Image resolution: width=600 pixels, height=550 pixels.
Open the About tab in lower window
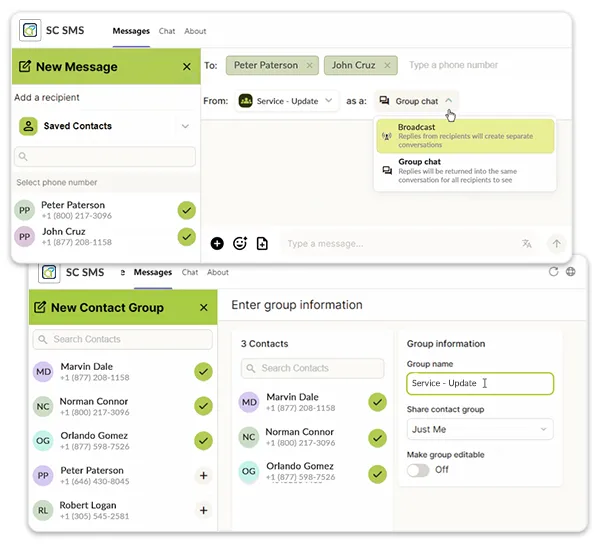pyautogui.click(x=218, y=272)
